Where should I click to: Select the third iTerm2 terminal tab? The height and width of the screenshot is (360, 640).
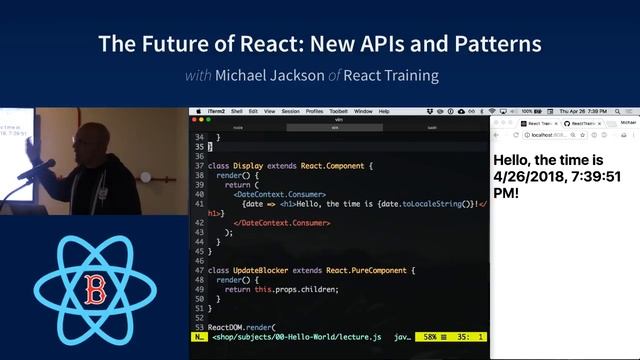(432, 128)
